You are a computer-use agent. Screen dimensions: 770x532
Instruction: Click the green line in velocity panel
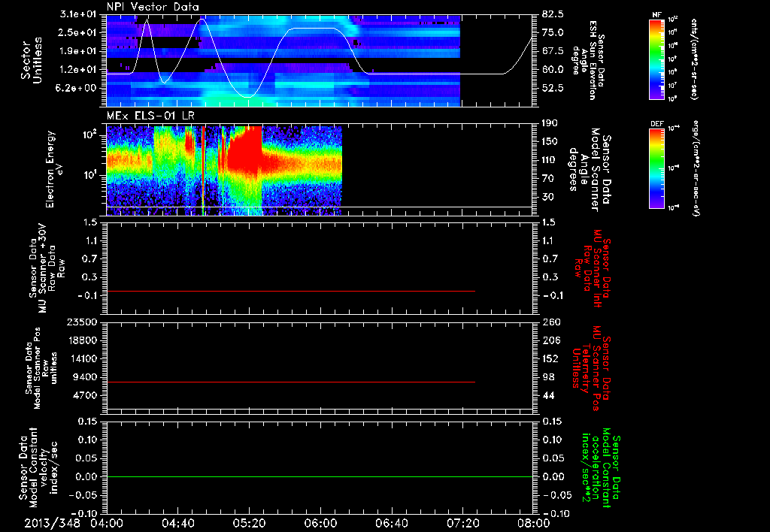pyautogui.click(x=320, y=476)
